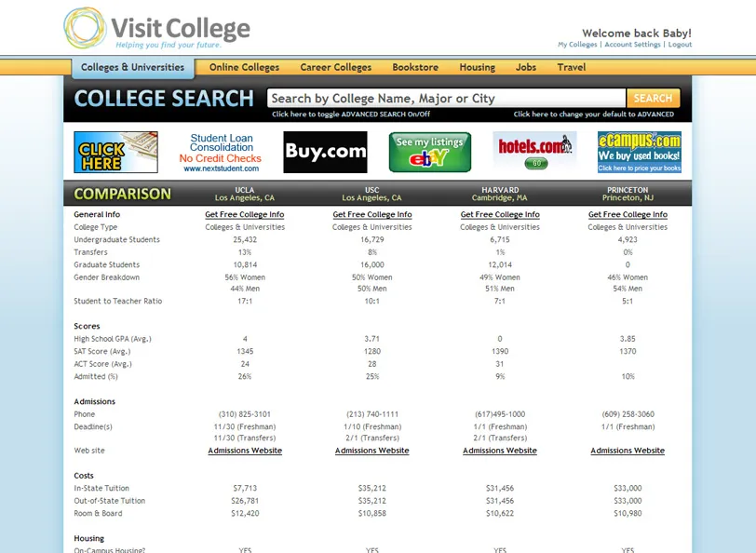Click the Logout link
Screen dimensions: 756x553
680,45
